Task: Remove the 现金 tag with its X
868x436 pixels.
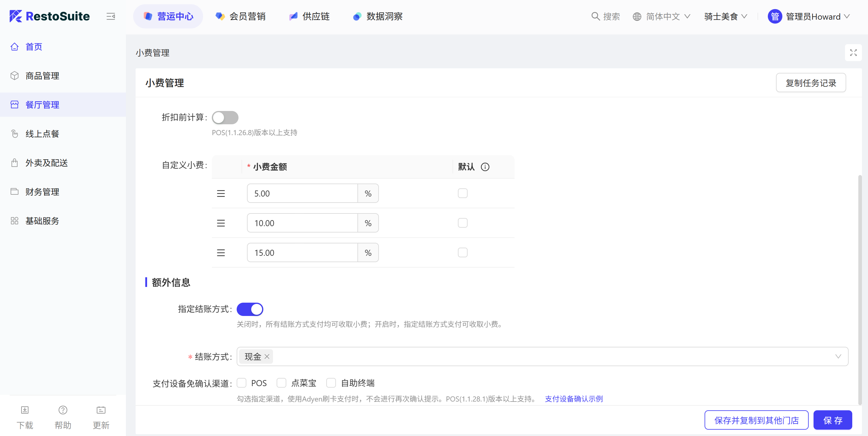Action: pos(267,356)
